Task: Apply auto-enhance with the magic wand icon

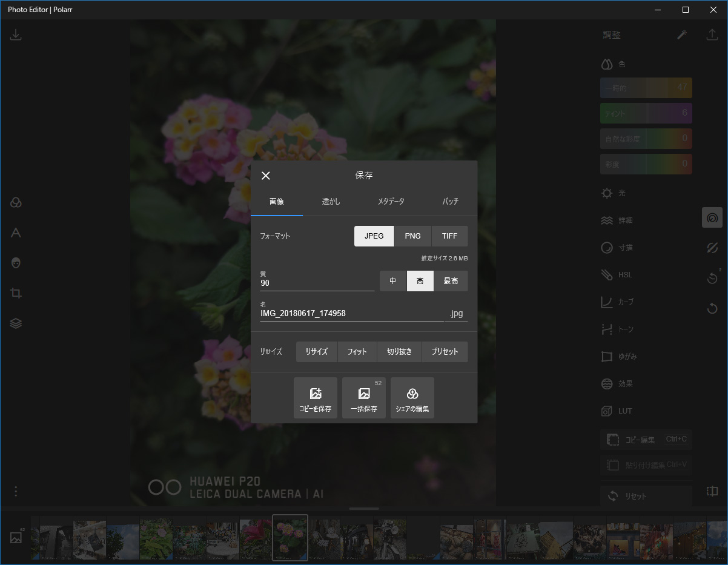Action: point(682,35)
